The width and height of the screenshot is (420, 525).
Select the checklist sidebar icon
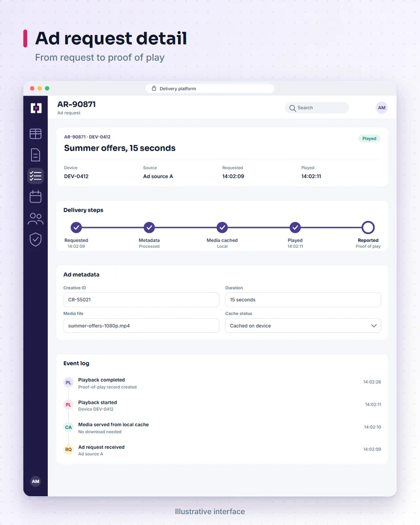(x=36, y=176)
